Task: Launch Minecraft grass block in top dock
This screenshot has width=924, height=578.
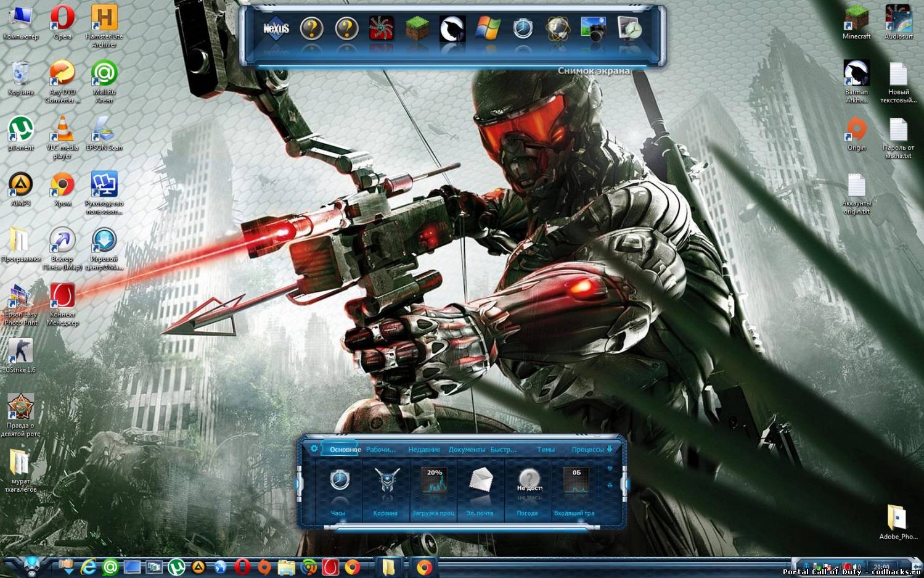Action: [417, 28]
